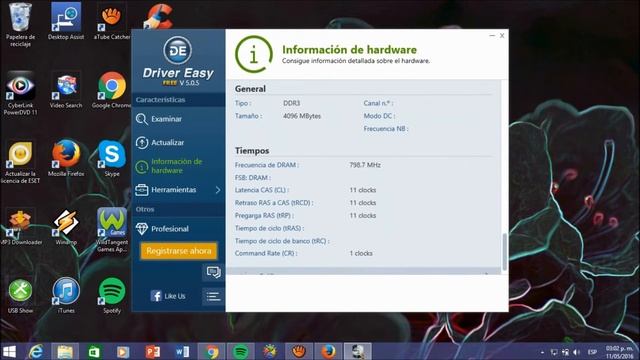This screenshot has width=640, height=360.
Task: Open the feedback chat icon
Action: click(213, 272)
